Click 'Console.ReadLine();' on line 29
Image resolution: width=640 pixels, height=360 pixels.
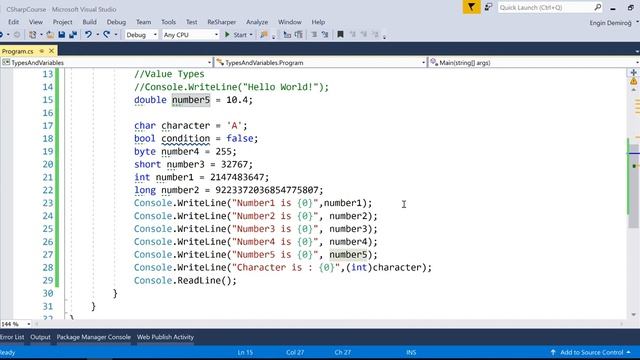(185, 280)
